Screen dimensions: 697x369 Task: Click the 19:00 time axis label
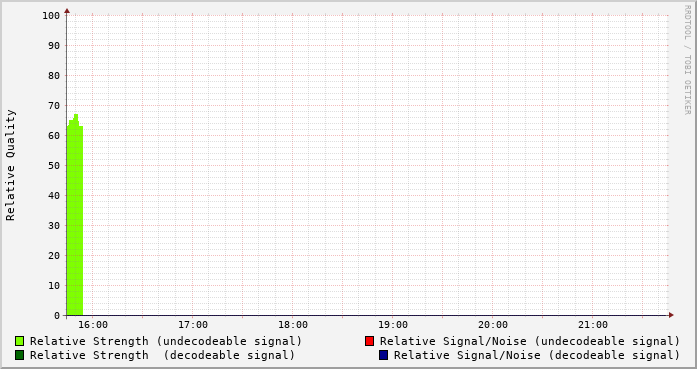(x=393, y=325)
